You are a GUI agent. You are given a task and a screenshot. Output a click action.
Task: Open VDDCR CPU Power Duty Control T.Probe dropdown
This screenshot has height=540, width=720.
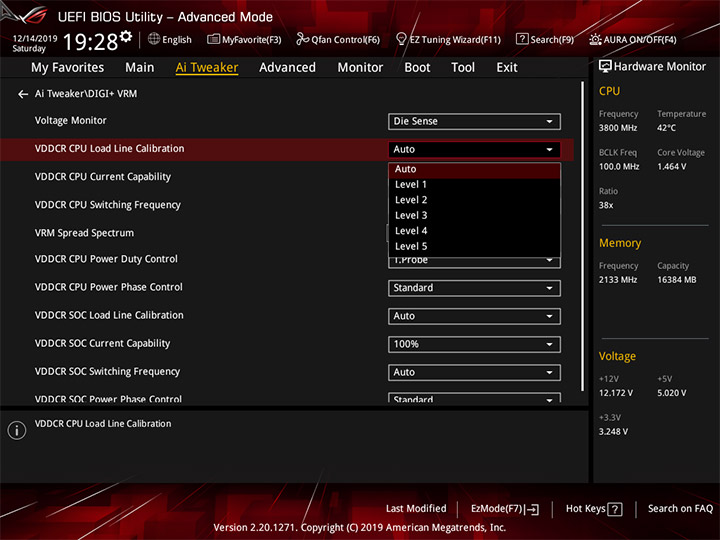(x=474, y=262)
